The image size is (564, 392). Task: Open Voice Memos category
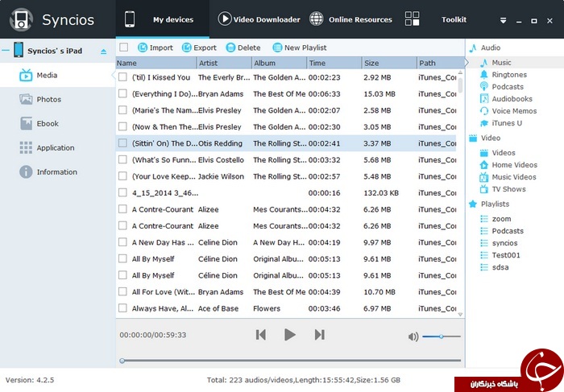514,111
